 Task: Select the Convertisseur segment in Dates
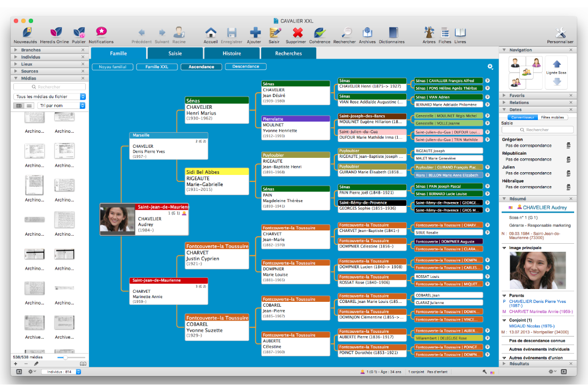tap(523, 117)
